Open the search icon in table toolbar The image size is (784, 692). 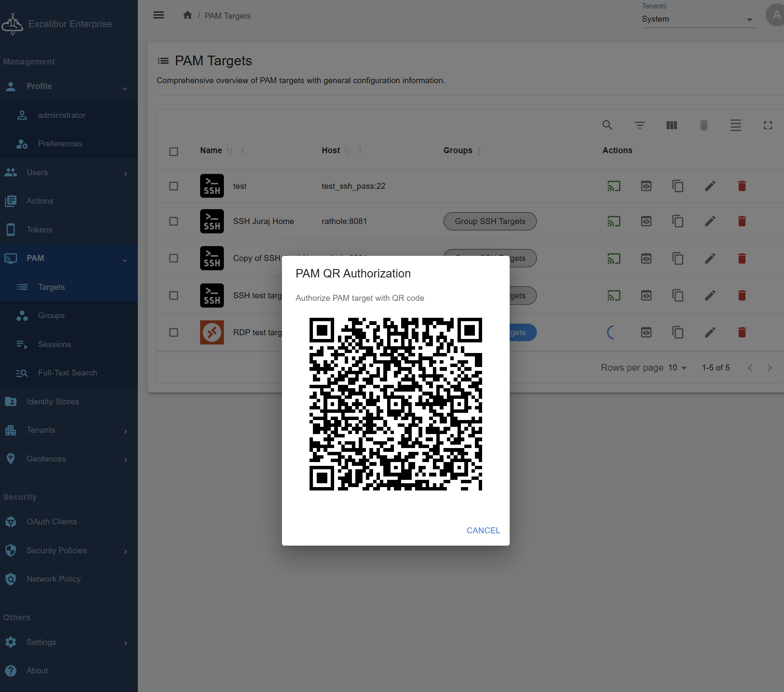pyautogui.click(x=607, y=125)
